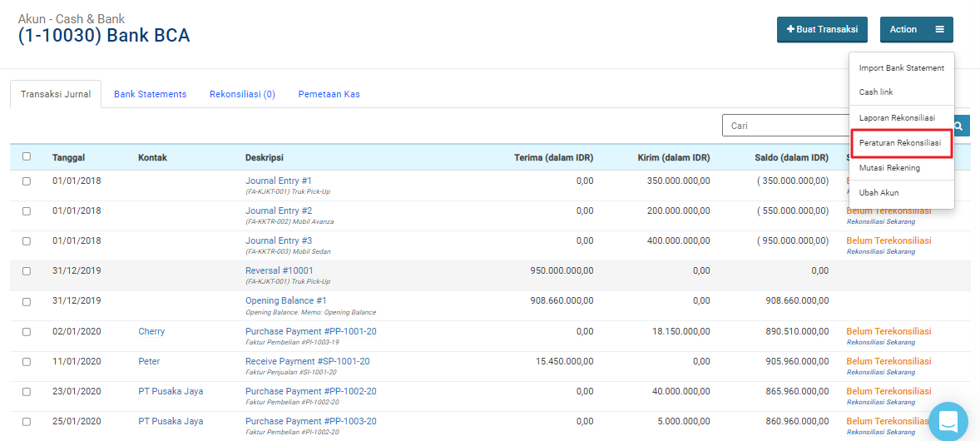This screenshot has height=441, width=980.
Task: Collapse the Action dropdown button
Action: pyautogui.click(x=916, y=29)
